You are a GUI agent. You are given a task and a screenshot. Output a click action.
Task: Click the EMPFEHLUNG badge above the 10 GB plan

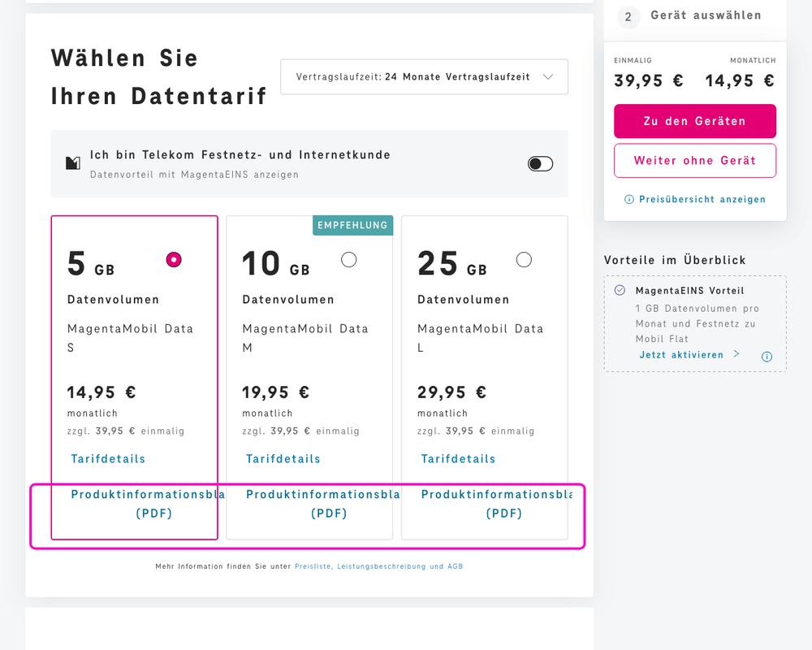click(x=352, y=225)
